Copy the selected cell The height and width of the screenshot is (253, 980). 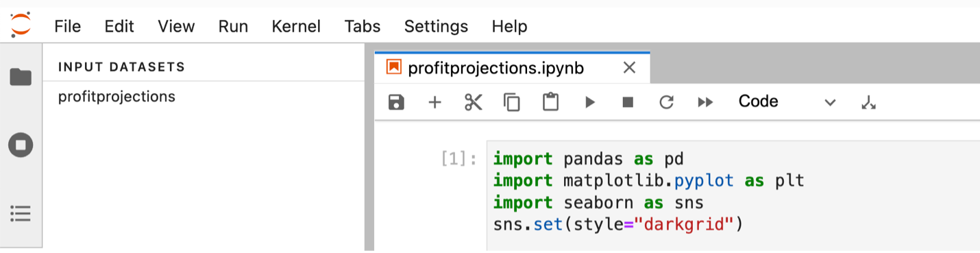point(511,102)
